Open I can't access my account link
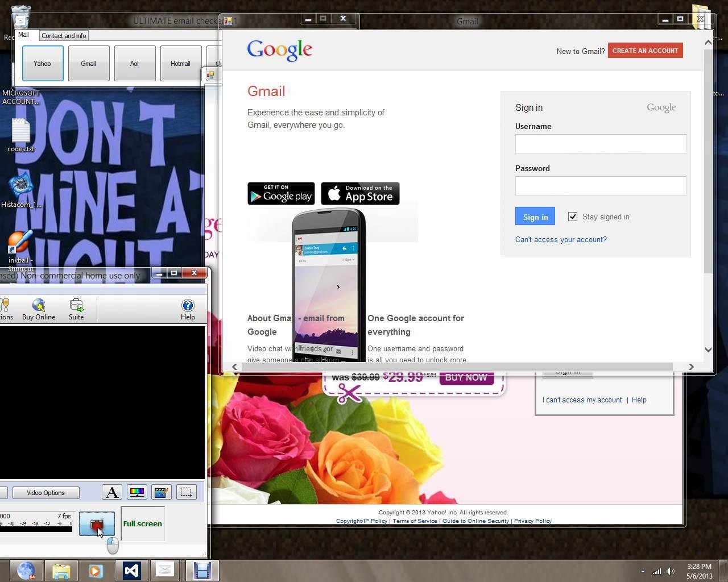Viewport: 728px width, 582px height. [x=582, y=400]
